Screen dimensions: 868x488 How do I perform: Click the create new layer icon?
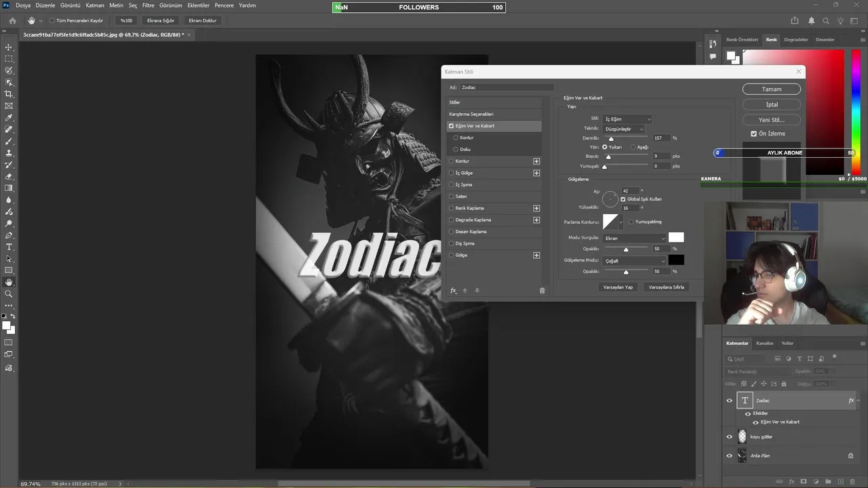[841, 482]
